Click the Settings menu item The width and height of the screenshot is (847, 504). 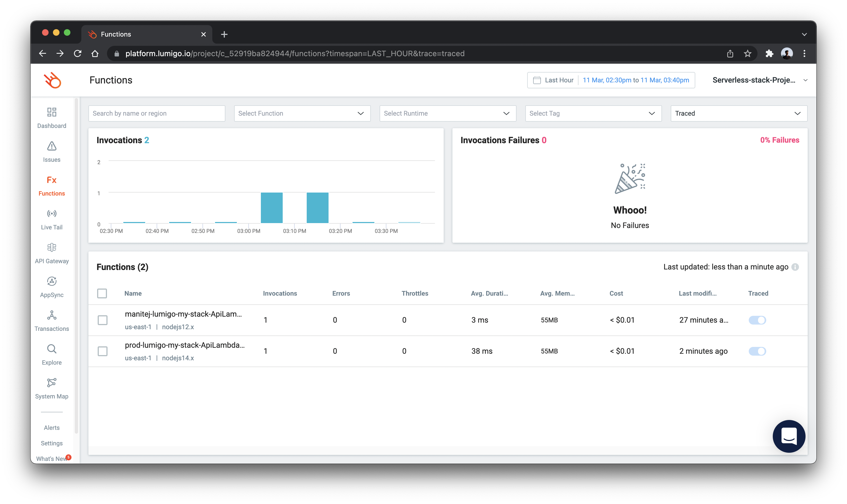tap(52, 444)
